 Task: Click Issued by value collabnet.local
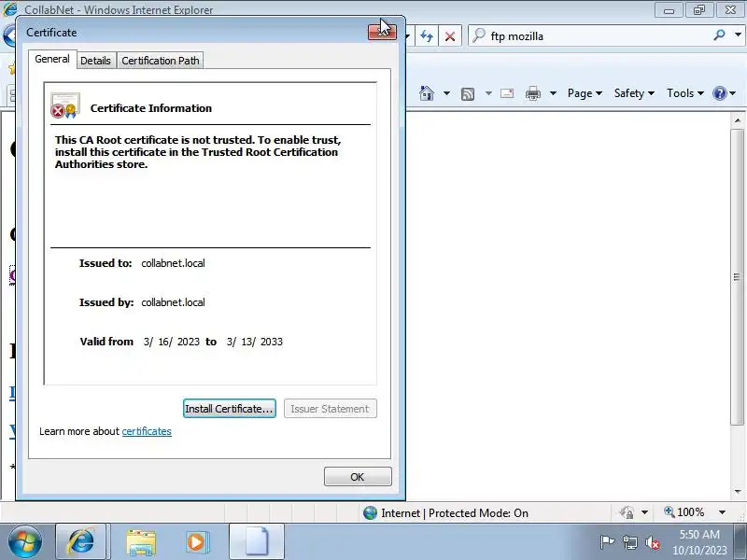173,302
